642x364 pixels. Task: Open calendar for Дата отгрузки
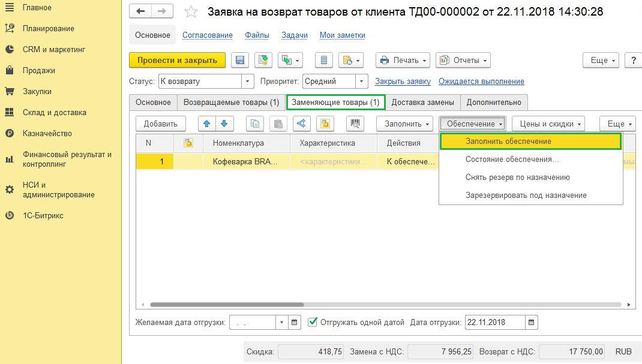(532, 323)
